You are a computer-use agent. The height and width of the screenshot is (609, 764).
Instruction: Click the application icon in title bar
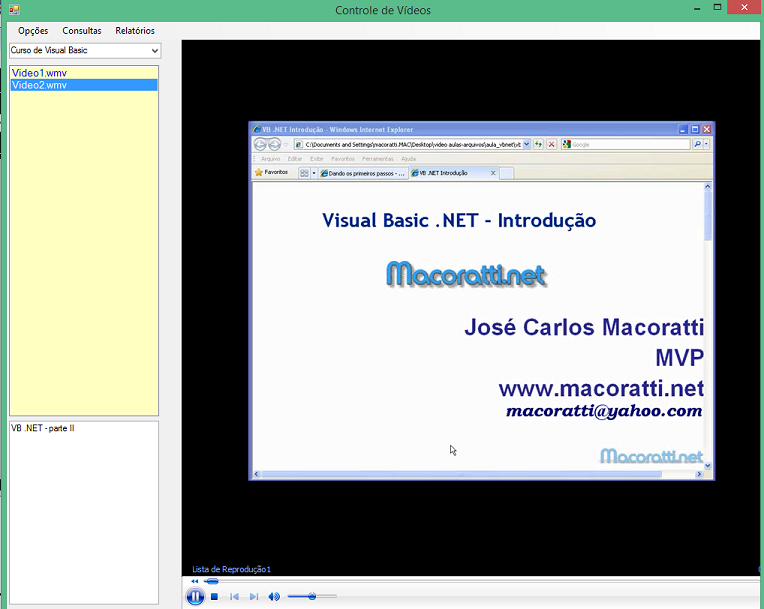pyautogui.click(x=14, y=9)
